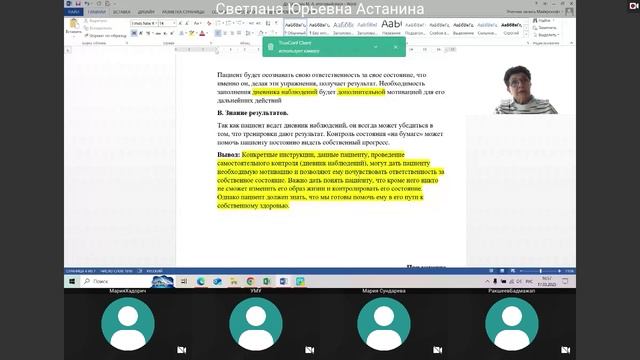Click the trash icon in TrueConf notification
Screen dimensions: 640x360
[x=270, y=47]
